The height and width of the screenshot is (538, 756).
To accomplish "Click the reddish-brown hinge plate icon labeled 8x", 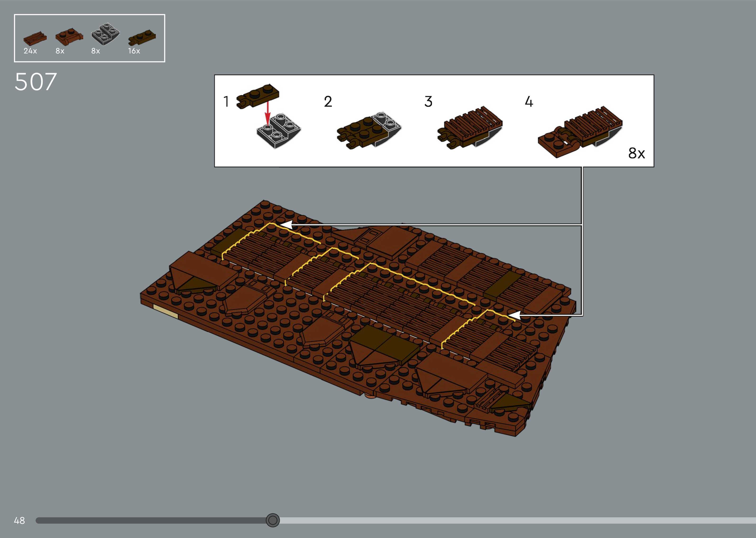I will point(69,37).
